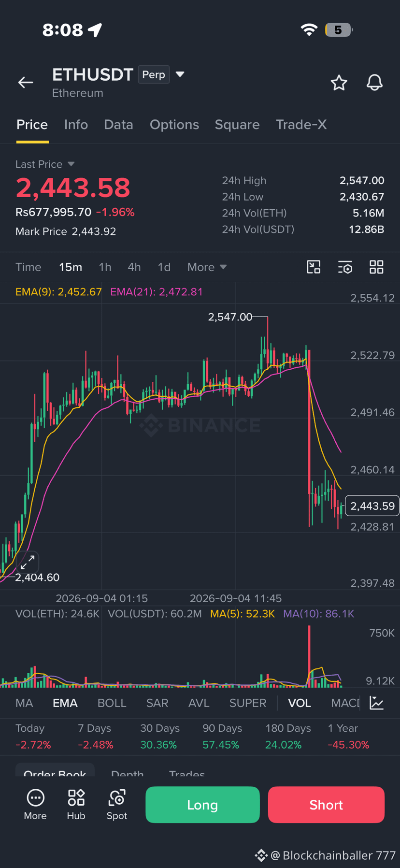
Task: Open multi-chart grid layout icon
Action: pos(376,267)
